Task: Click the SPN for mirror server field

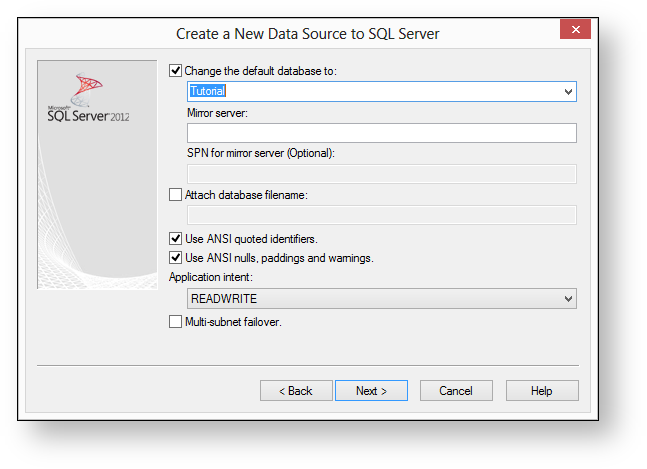Action: click(381, 174)
